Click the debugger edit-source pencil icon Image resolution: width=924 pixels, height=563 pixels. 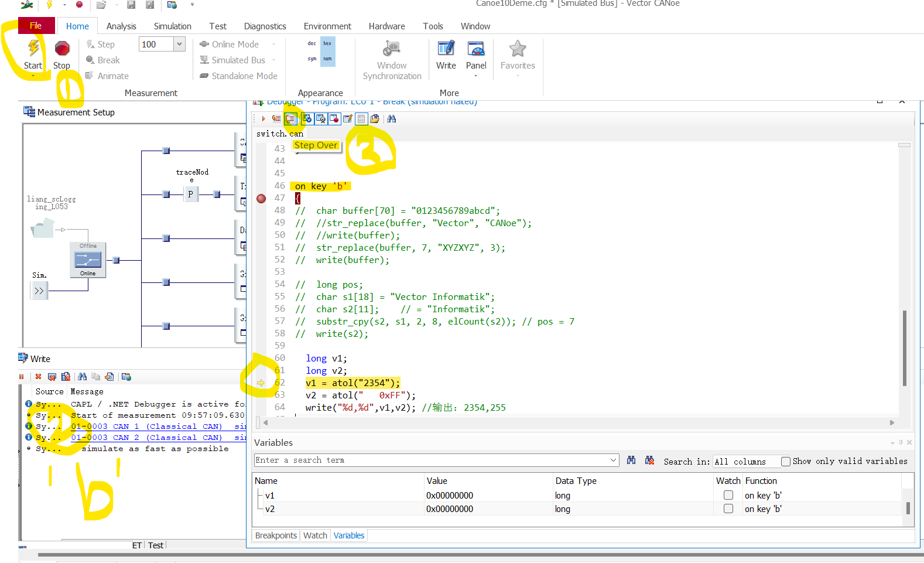coord(348,119)
